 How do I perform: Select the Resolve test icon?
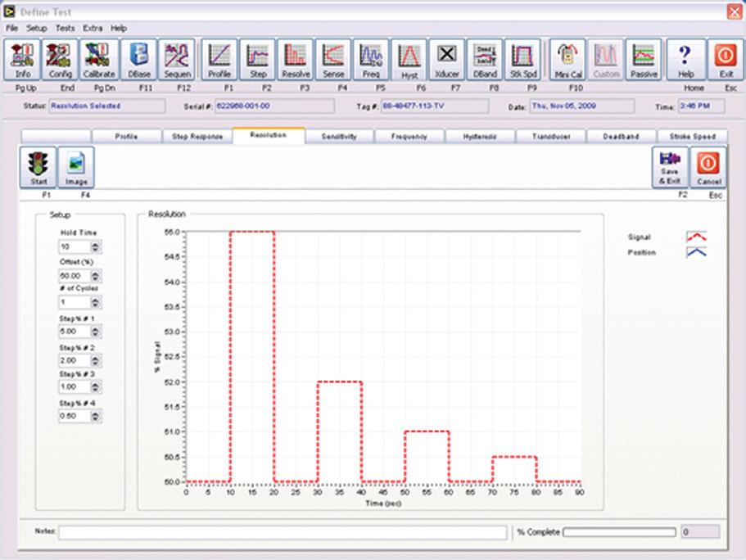point(296,60)
